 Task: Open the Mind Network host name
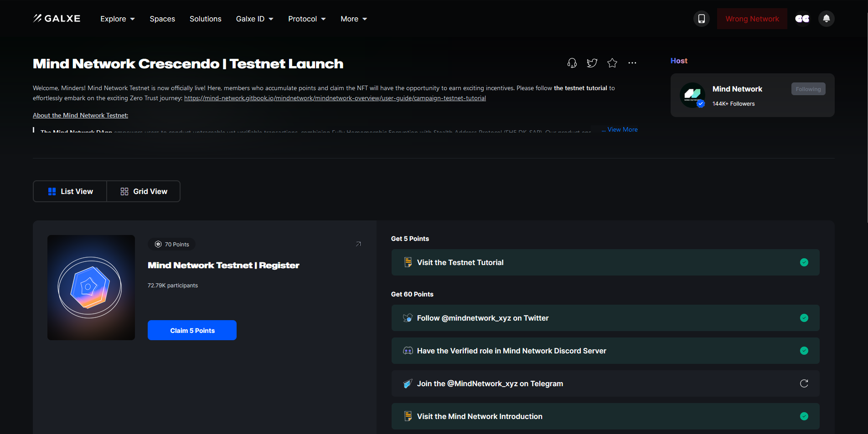(x=737, y=89)
